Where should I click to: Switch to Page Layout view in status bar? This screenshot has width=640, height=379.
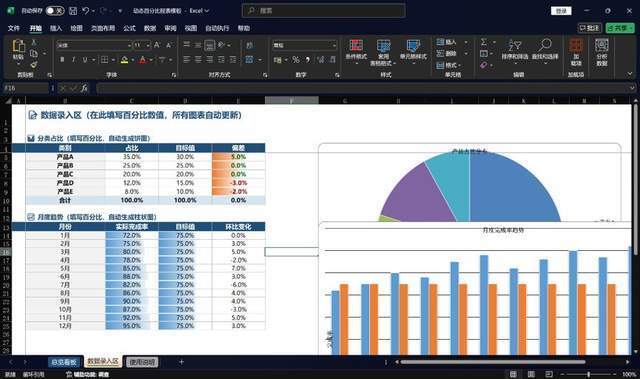tap(531, 374)
